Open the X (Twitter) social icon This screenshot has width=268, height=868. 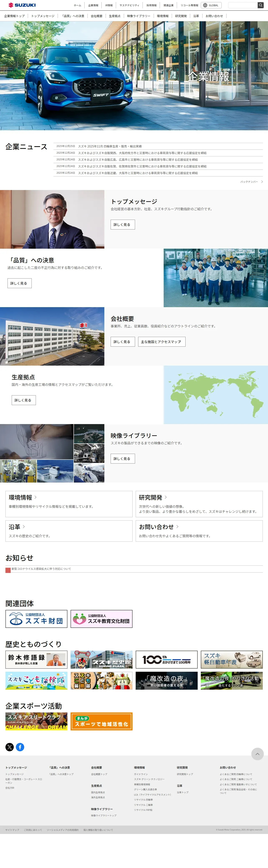9,747
